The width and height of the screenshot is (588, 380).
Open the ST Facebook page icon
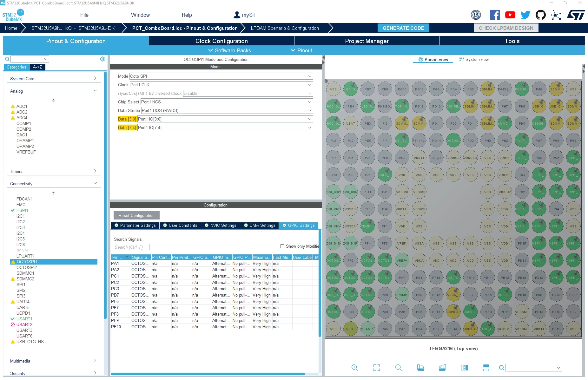pyautogui.click(x=495, y=15)
